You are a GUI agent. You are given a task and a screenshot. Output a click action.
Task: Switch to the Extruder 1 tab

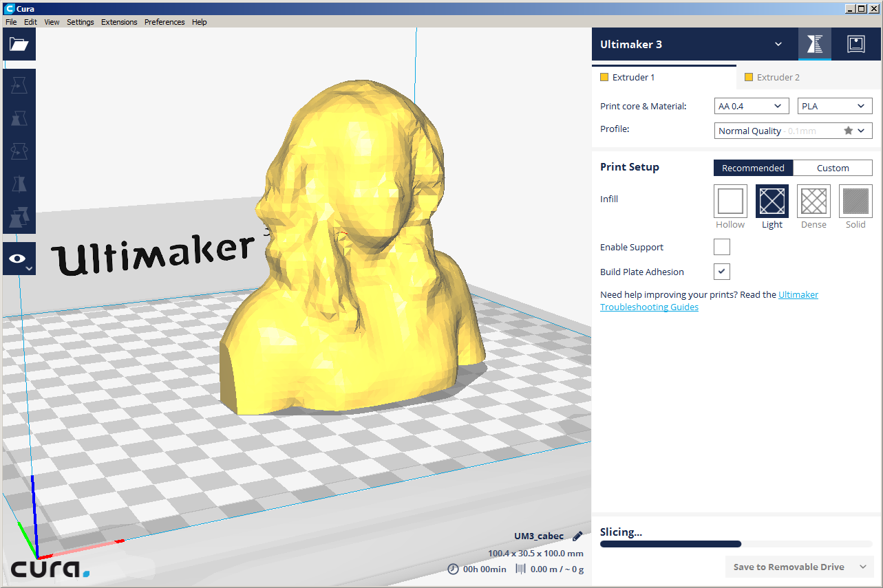click(664, 77)
